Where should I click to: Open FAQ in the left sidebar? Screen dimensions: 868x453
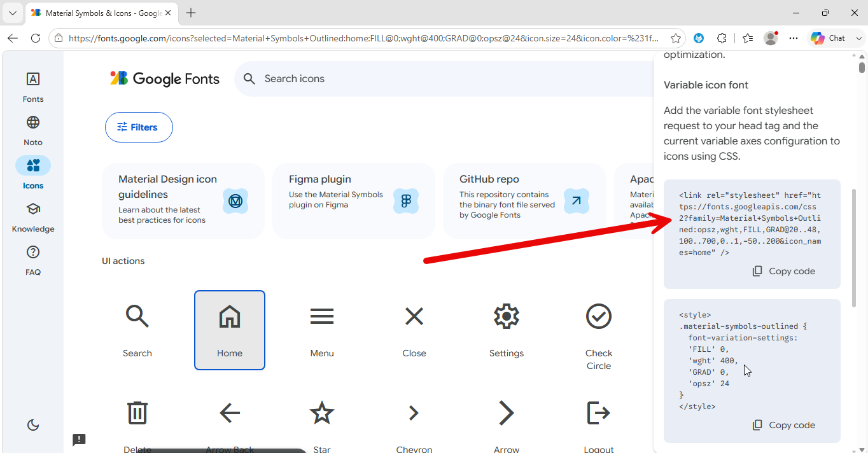(33, 260)
